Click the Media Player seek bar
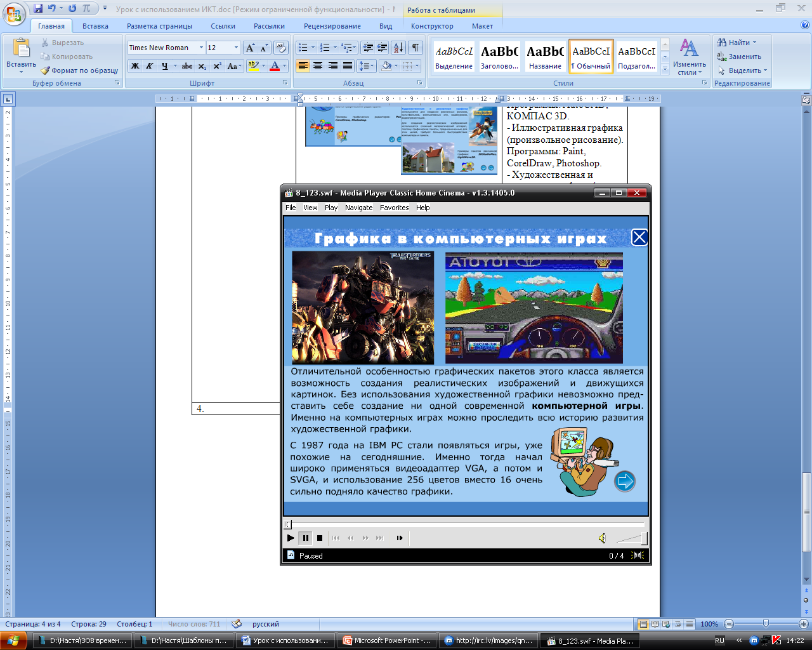Image resolution: width=812 pixels, height=650 pixels. point(464,524)
